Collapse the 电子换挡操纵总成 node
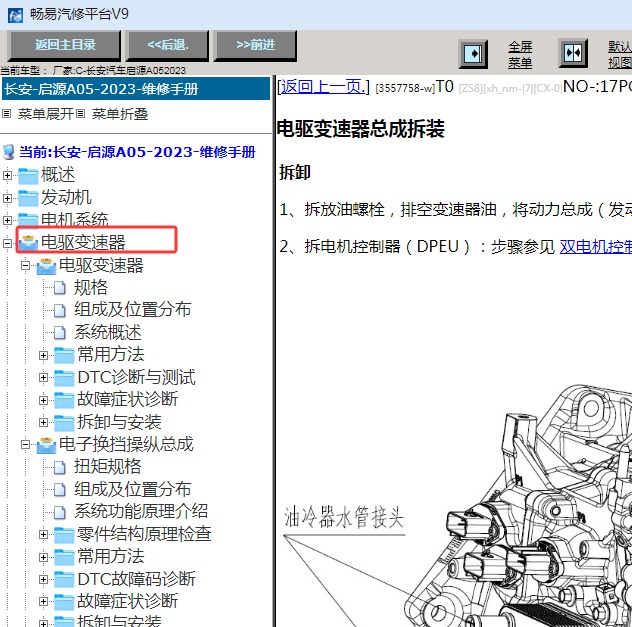 click(x=25, y=444)
